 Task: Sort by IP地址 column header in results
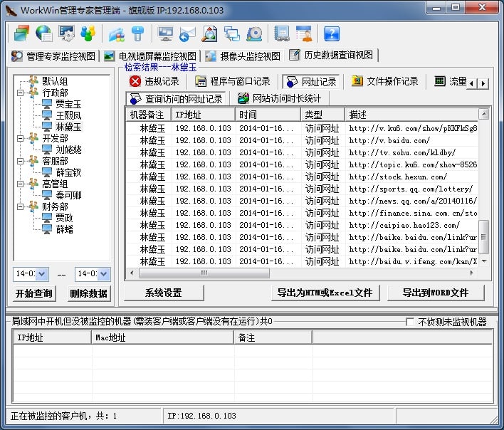coord(203,115)
